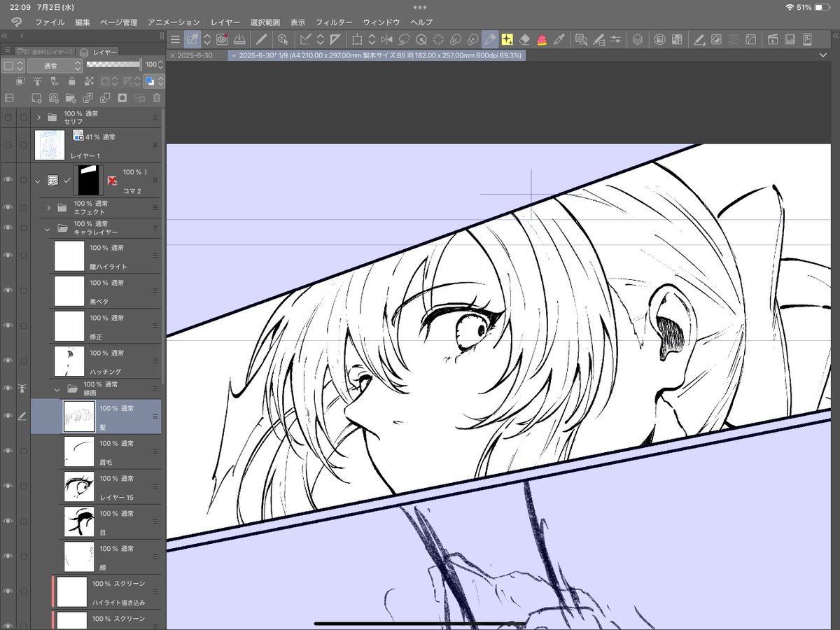This screenshot has width=840, height=630.
Task: Open the layers stack icon in toolbar
Action: click(638, 40)
